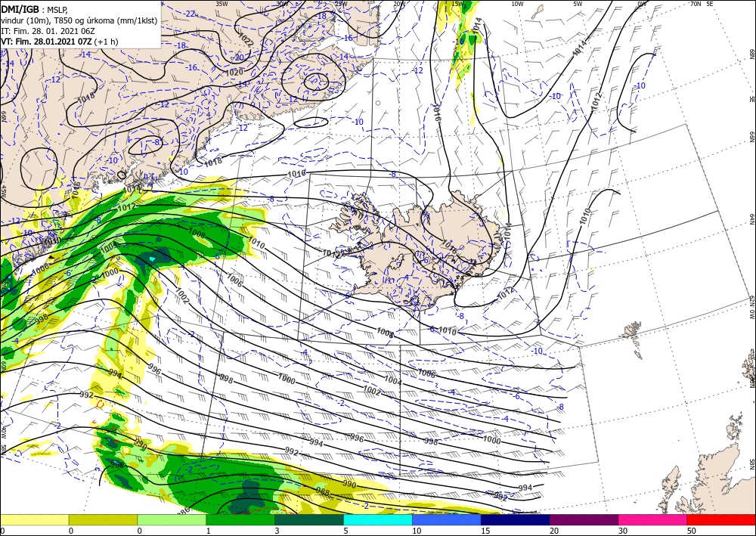Viewport: 756px width, 536px height.
Task: Select the medium green legend swatch
Action: click(x=240, y=519)
